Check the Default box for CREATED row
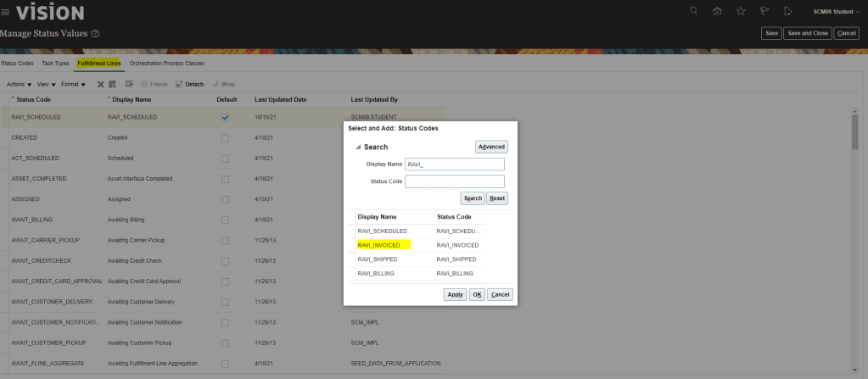Screen dimensions: 868x379 (226, 137)
